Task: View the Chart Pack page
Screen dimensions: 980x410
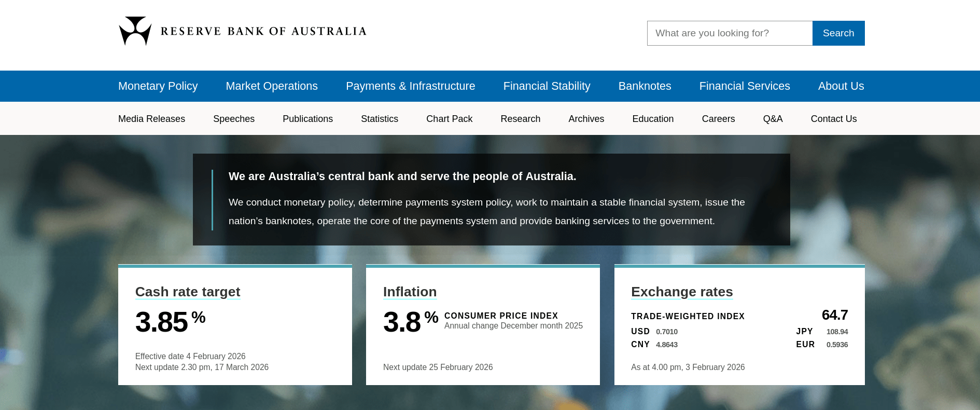Action: 449,119
